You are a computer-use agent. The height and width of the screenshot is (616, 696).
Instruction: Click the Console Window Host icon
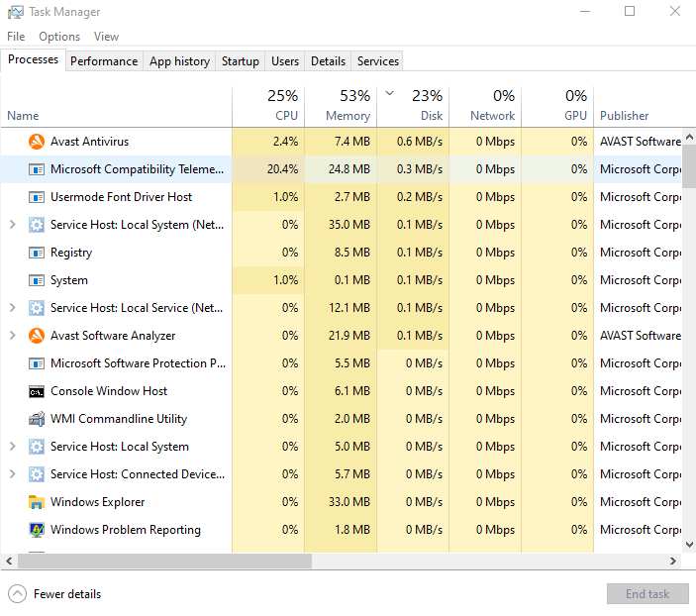pyautogui.click(x=37, y=392)
